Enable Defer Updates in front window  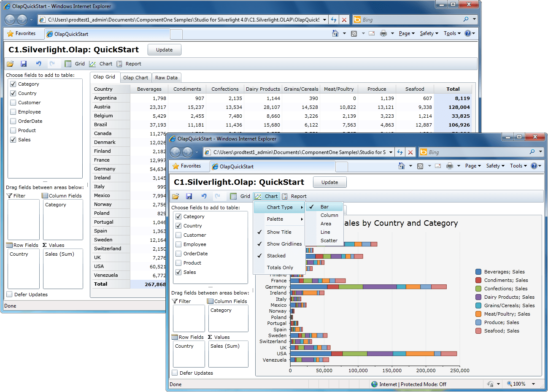click(175, 373)
